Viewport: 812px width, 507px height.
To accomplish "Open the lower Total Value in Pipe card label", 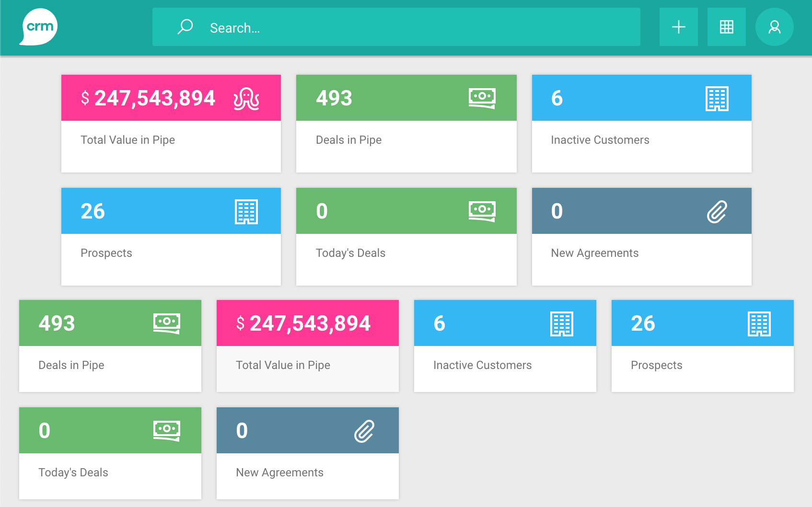I will tap(283, 365).
